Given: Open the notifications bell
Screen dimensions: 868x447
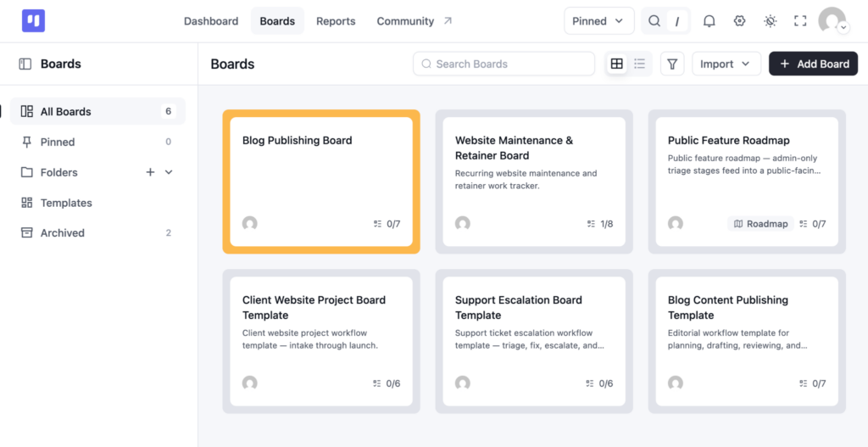Looking at the screenshot, I should point(709,21).
